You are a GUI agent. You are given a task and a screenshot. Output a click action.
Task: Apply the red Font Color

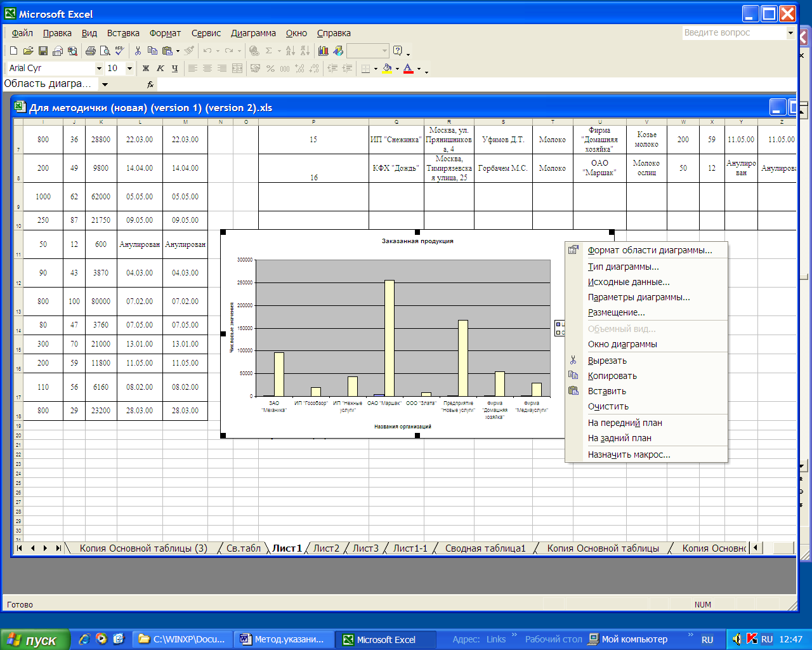(x=408, y=68)
